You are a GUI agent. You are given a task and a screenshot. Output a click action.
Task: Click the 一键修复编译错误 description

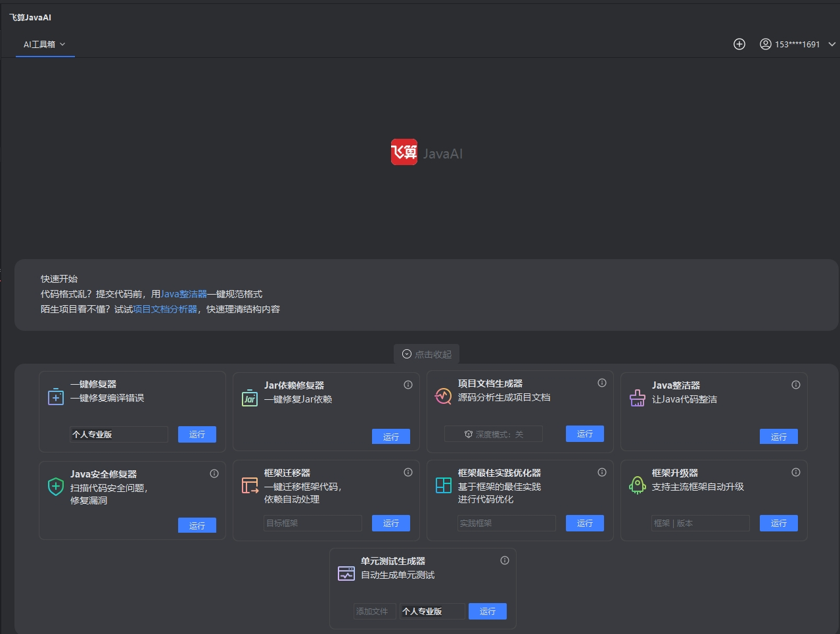(107, 398)
